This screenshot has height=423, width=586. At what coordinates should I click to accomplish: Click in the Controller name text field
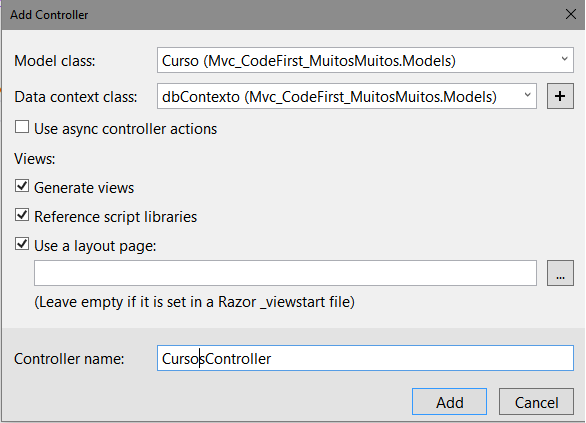point(365,358)
